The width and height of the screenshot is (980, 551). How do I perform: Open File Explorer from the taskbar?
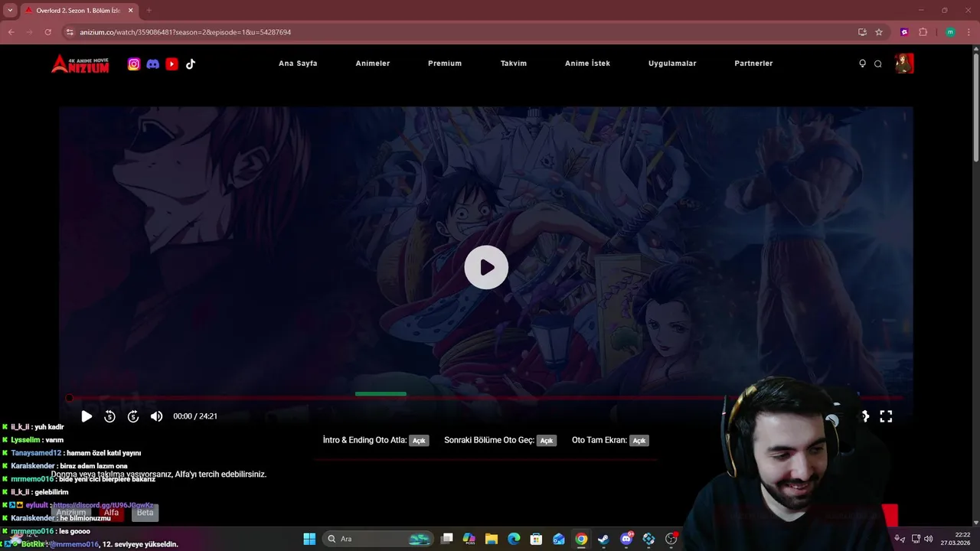[492, 539]
